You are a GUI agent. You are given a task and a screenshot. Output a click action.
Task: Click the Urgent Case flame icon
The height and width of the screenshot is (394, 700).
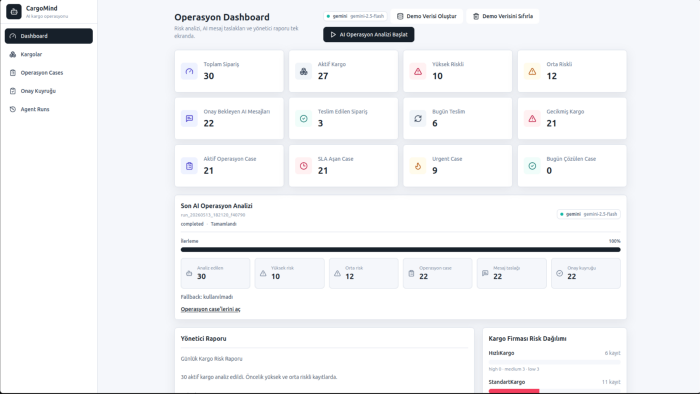[418, 166]
